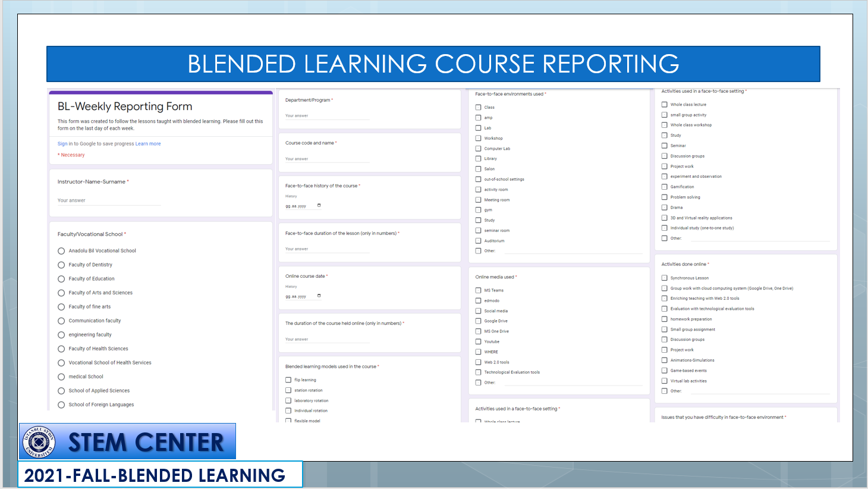
Task: Check Youtube online media
Action: point(478,341)
